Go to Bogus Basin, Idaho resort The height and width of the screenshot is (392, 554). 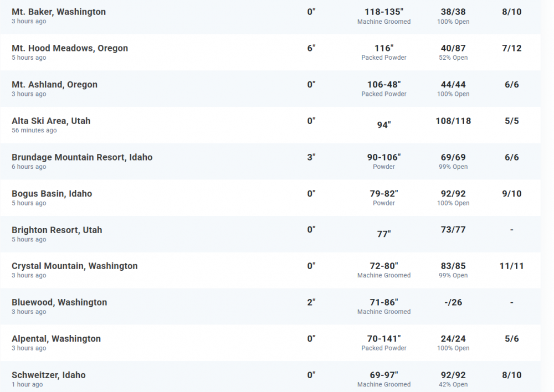tap(52, 194)
